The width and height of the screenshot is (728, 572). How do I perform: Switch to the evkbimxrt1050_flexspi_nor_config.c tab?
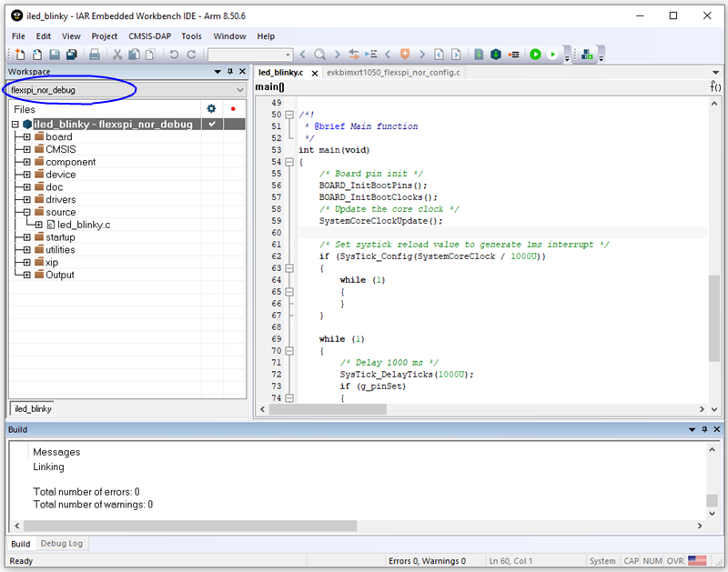click(394, 72)
